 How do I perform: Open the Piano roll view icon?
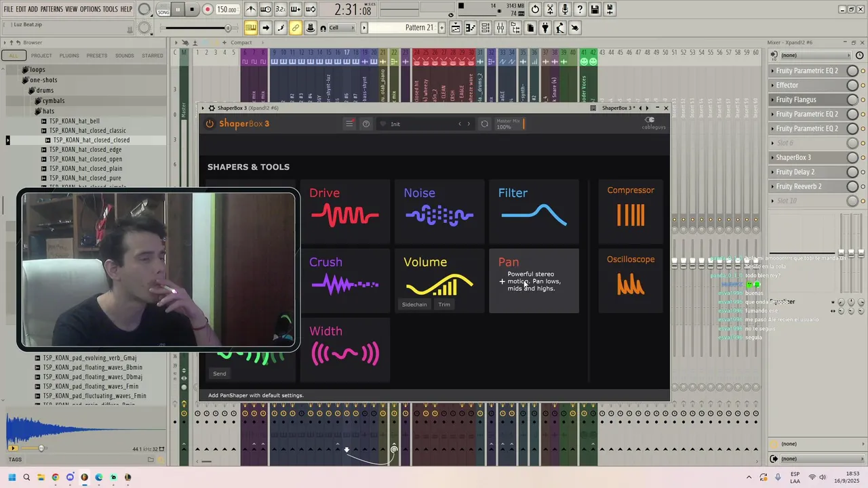[471, 28]
